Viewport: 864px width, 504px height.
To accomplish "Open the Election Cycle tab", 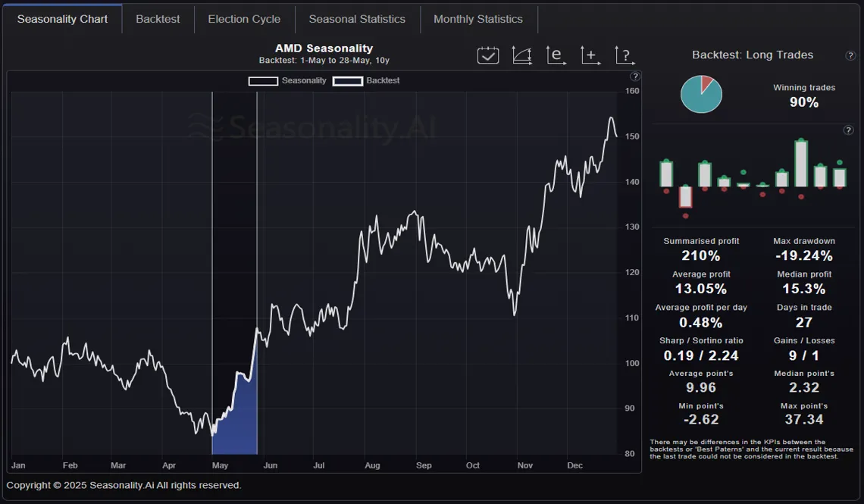I will coord(244,19).
